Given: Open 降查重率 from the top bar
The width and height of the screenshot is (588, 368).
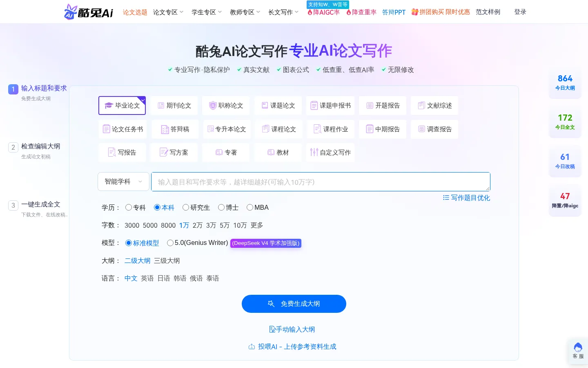Looking at the screenshot, I should click(361, 12).
